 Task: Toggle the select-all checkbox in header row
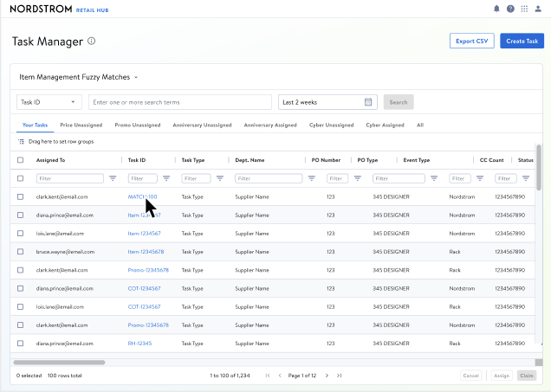[x=21, y=160]
